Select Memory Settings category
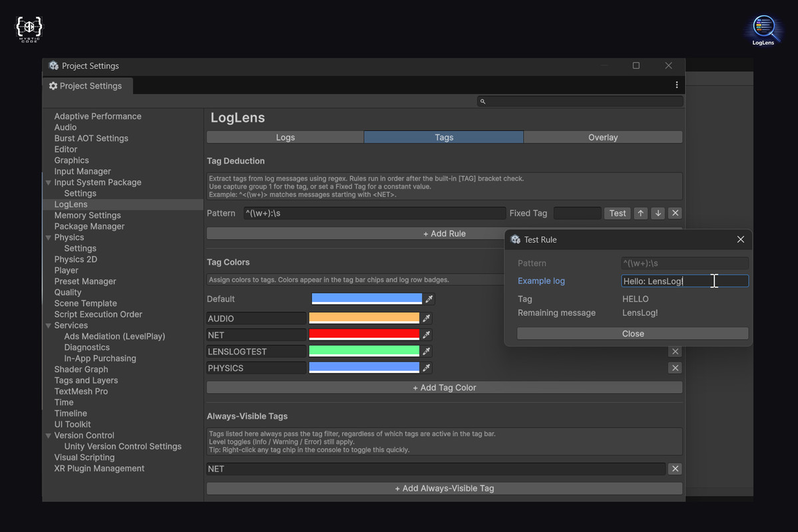The height and width of the screenshot is (532, 798). click(x=88, y=215)
